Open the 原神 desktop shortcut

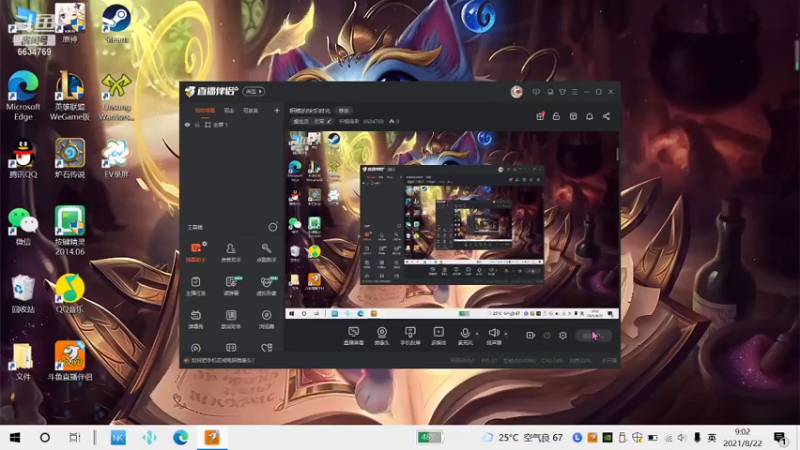click(70, 23)
